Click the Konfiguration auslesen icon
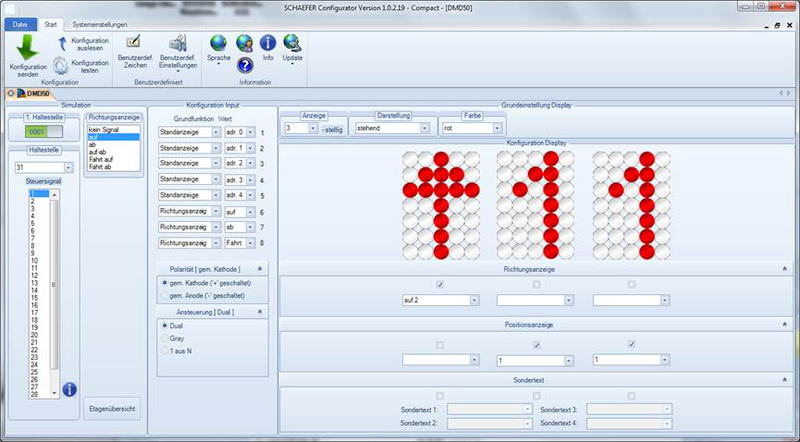The width and height of the screenshot is (800, 442). click(x=62, y=44)
